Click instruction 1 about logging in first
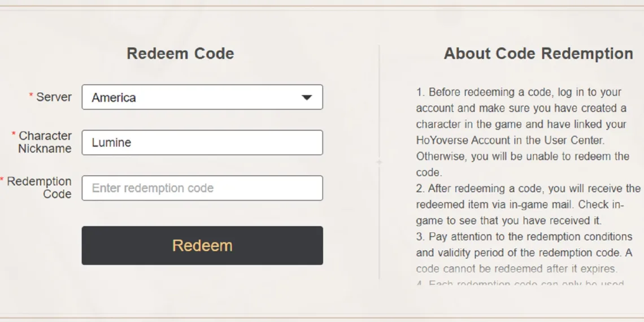The width and height of the screenshot is (644, 322). click(x=523, y=132)
